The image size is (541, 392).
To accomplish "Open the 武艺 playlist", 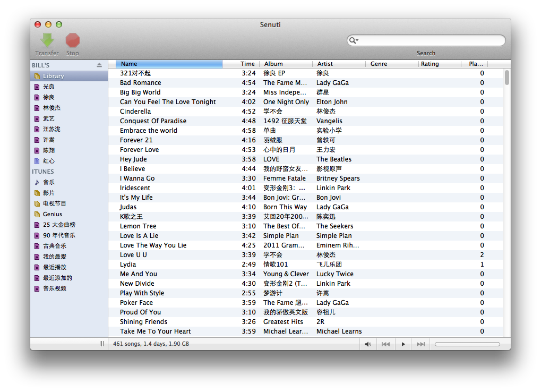I will click(69, 118).
